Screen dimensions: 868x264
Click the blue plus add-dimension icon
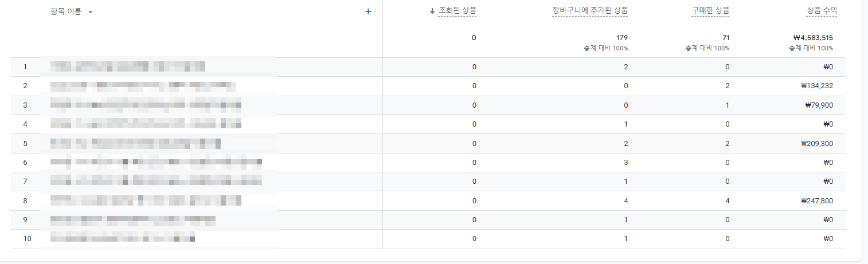368,11
